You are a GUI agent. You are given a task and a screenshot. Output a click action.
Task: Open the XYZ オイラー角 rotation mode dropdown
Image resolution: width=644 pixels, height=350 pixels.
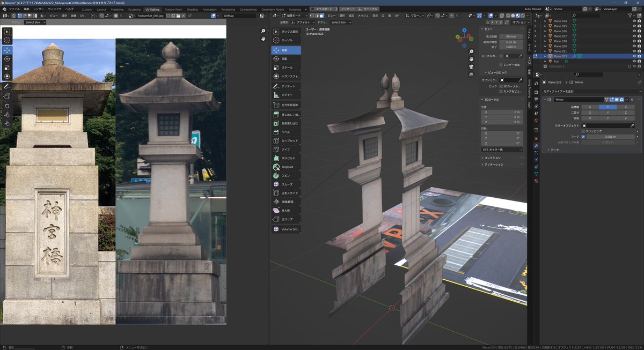tap(502, 150)
